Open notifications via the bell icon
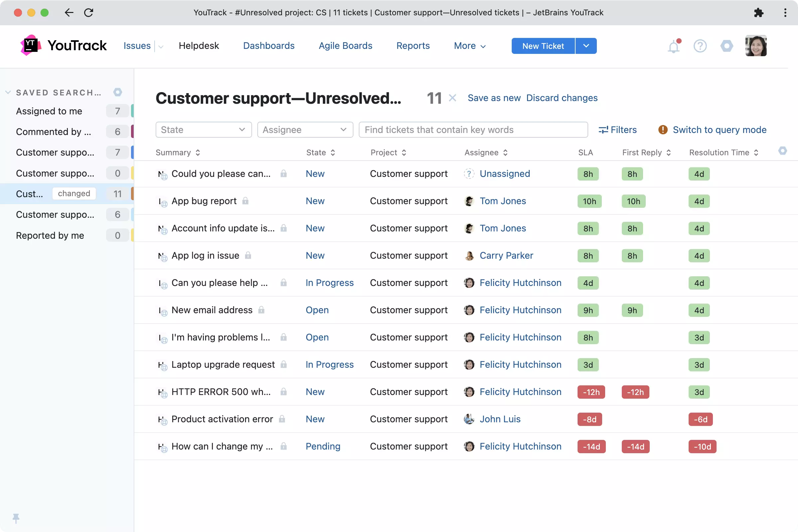Viewport: 798px width, 532px height. [674, 46]
